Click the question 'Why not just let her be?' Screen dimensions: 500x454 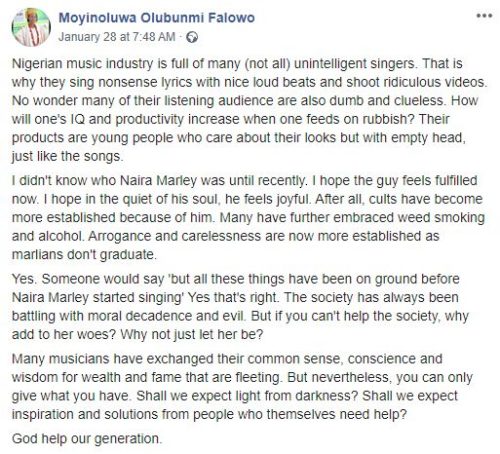click(x=192, y=334)
